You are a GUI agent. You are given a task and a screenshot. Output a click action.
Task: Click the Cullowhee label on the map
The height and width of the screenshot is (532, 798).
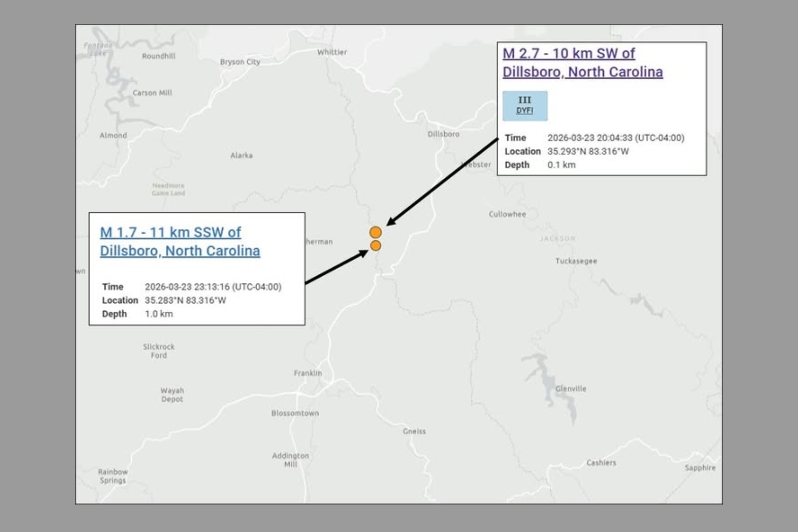(x=507, y=214)
